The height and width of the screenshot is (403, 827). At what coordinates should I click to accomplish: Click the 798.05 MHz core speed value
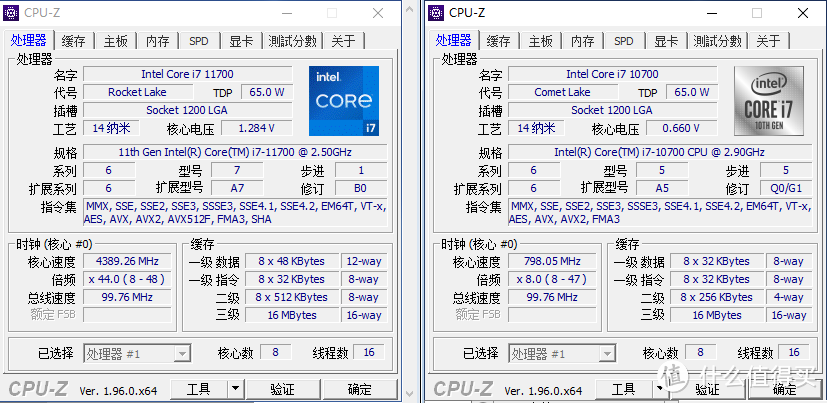click(553, 261)
